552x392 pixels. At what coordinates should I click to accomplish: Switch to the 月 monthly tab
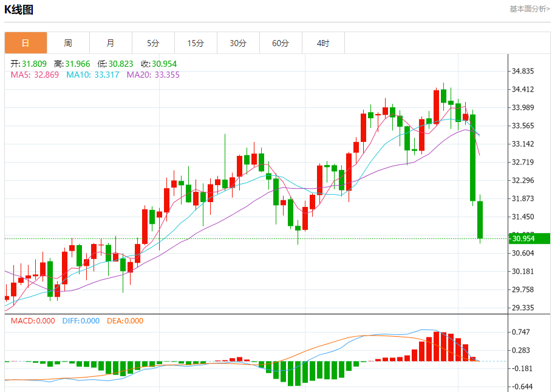tap(111, 43)
